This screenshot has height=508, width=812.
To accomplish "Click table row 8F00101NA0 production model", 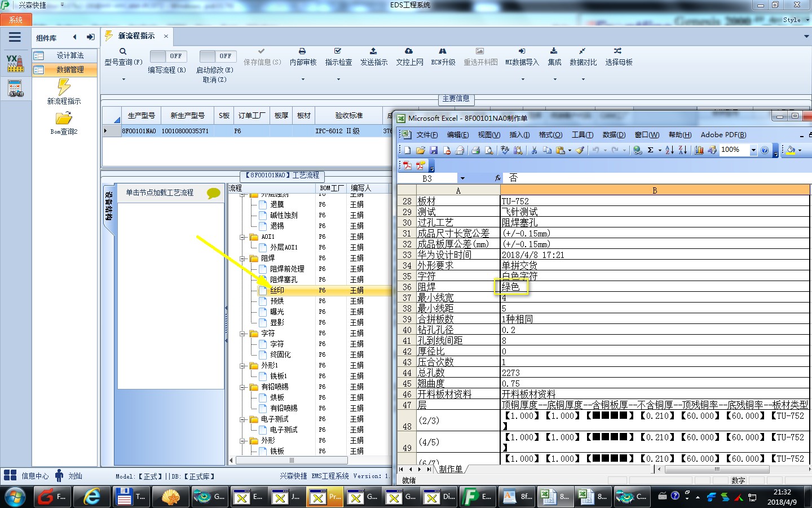I will pyautogui.click(x=139, y=131).
